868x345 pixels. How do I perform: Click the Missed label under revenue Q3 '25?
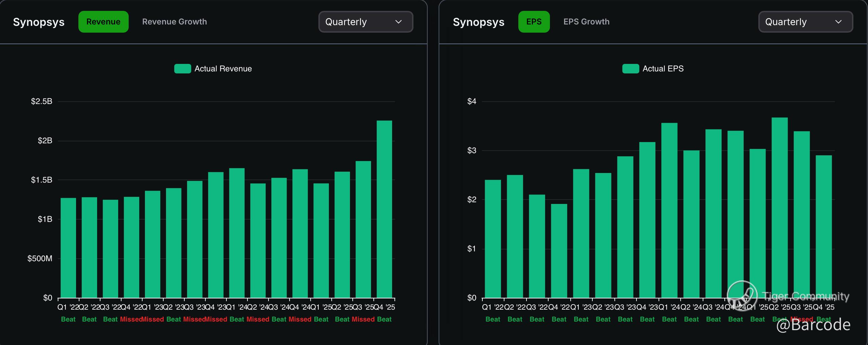point(363,320)
